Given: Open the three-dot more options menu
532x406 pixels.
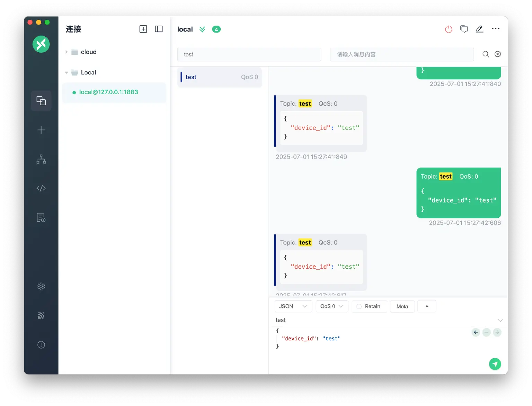Looking at the screenshot, I should pyautogui.click(x=496, y=29).
